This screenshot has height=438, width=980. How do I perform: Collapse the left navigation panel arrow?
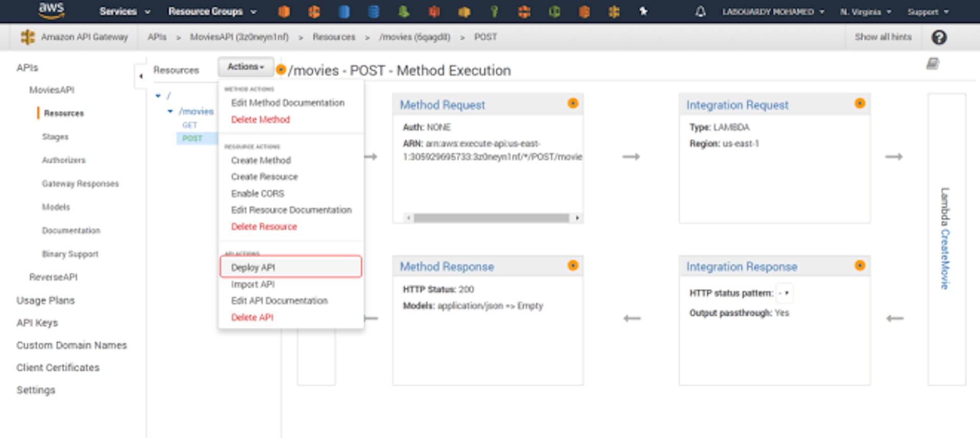click(141, 76)
